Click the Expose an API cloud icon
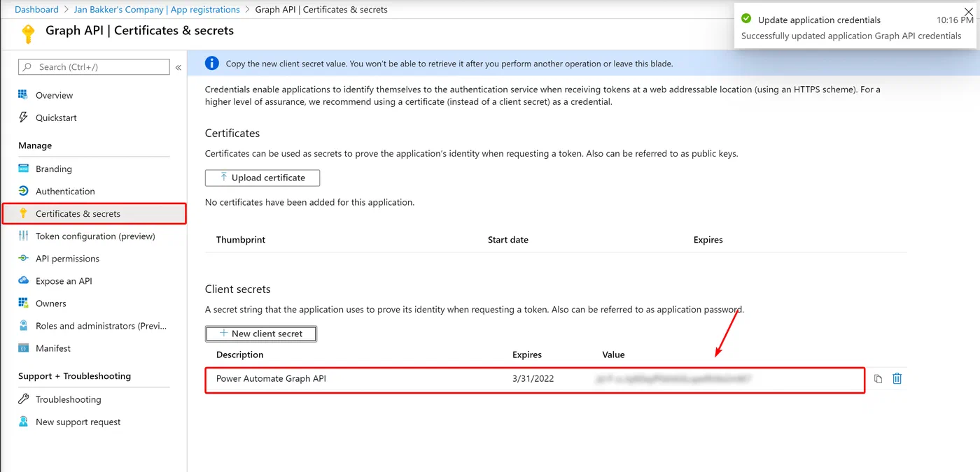This screenshot has height=472, width=980. [x=23, y=280]
